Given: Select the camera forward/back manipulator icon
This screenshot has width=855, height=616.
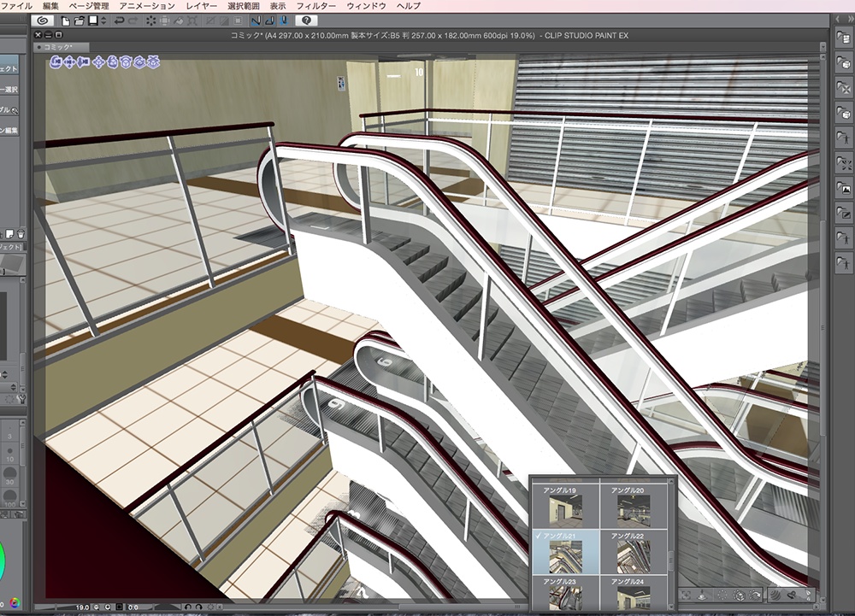Looking at the screenshot, I should click(83, 62).
